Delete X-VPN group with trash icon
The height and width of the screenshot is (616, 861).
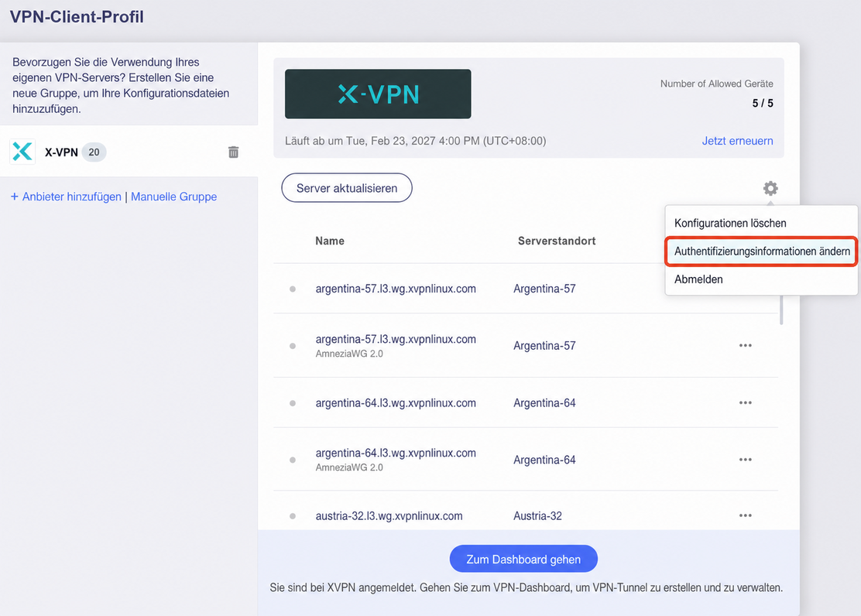pos(233,152)
